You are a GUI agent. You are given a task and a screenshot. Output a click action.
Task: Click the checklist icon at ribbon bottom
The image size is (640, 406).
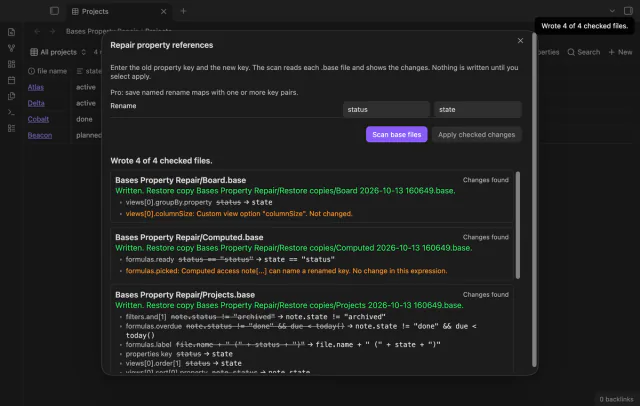(x=11, y=128)
